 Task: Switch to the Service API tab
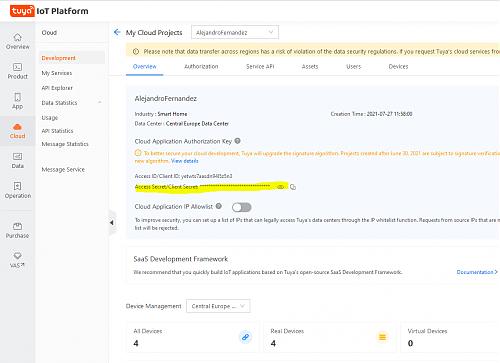260,66
